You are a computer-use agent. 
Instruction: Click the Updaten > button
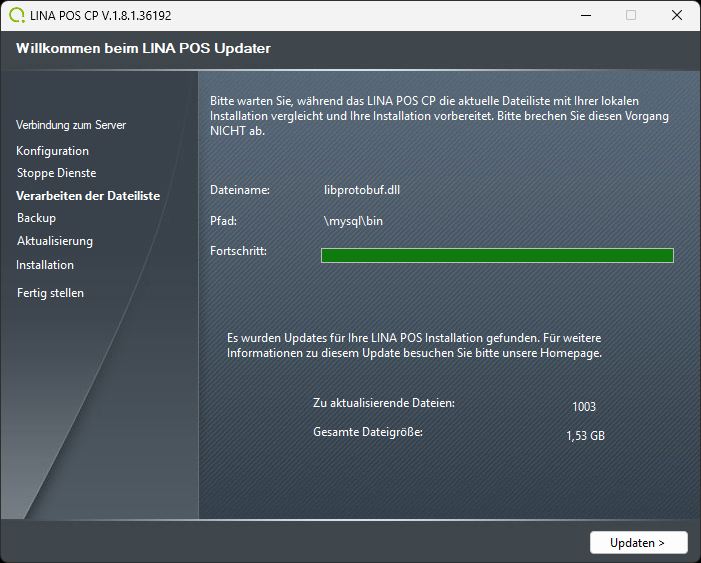click(638, 542)
